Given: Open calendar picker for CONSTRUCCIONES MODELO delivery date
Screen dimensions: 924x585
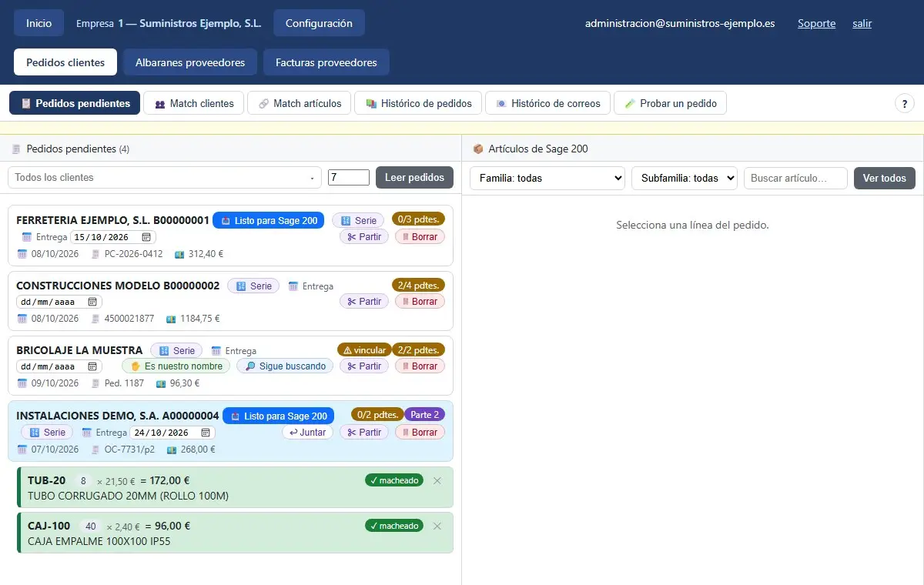Looking at the screenshot, I should pos(92,302).
